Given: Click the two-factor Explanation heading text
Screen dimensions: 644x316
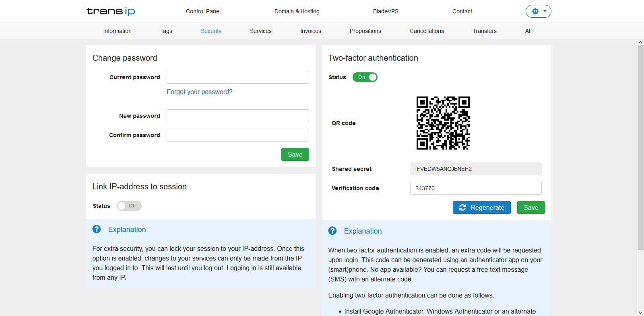Looking at the screenshot, I should click(x=363, y=231).
